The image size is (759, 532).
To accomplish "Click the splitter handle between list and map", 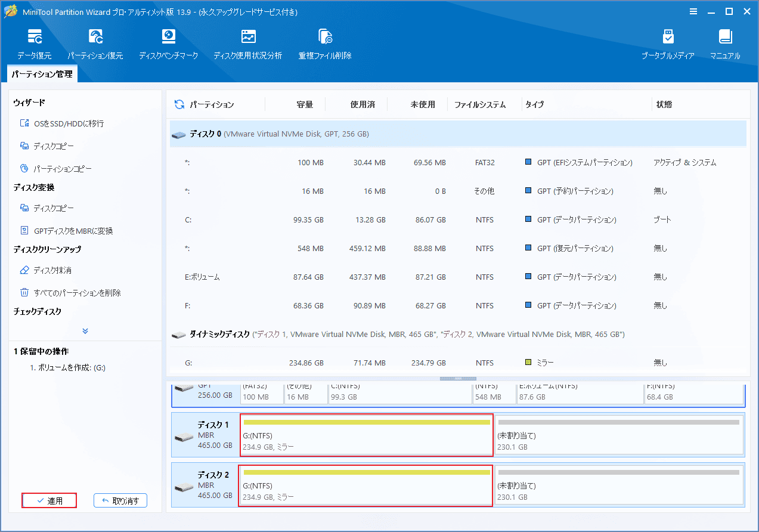I will pos(458,379).
